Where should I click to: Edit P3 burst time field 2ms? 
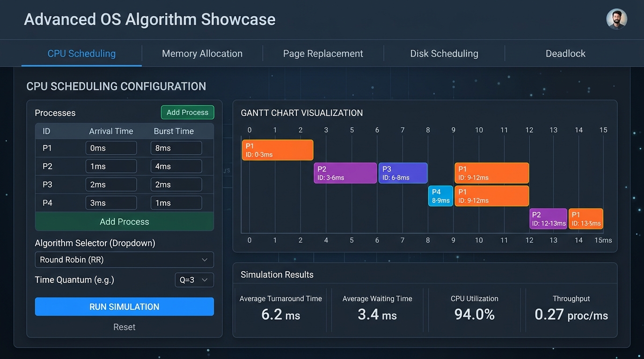pyautogui.click(x=176, y=185)
